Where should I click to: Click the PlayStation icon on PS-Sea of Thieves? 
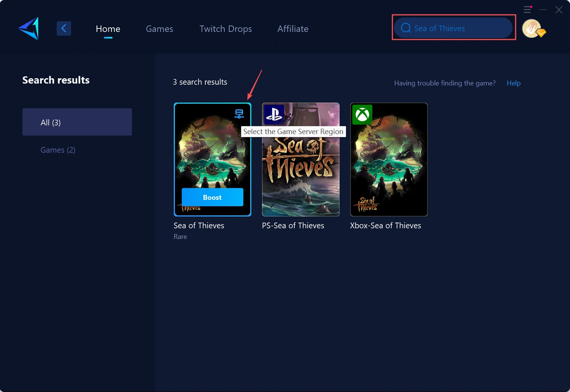tap(274, 115)
